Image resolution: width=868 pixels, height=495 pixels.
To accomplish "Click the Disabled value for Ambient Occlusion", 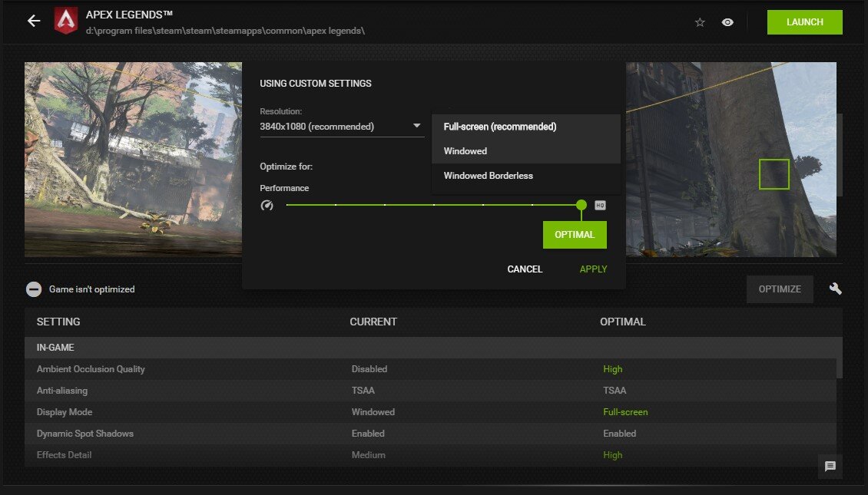I will [369, 369].
